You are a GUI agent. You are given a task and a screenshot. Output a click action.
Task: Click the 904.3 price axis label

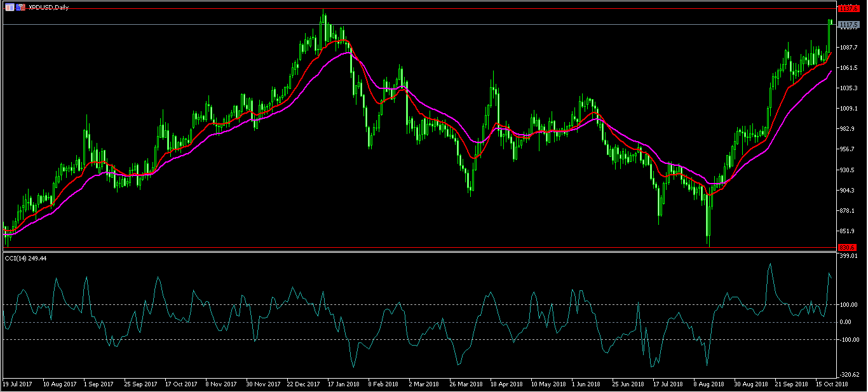coord(847,191)
